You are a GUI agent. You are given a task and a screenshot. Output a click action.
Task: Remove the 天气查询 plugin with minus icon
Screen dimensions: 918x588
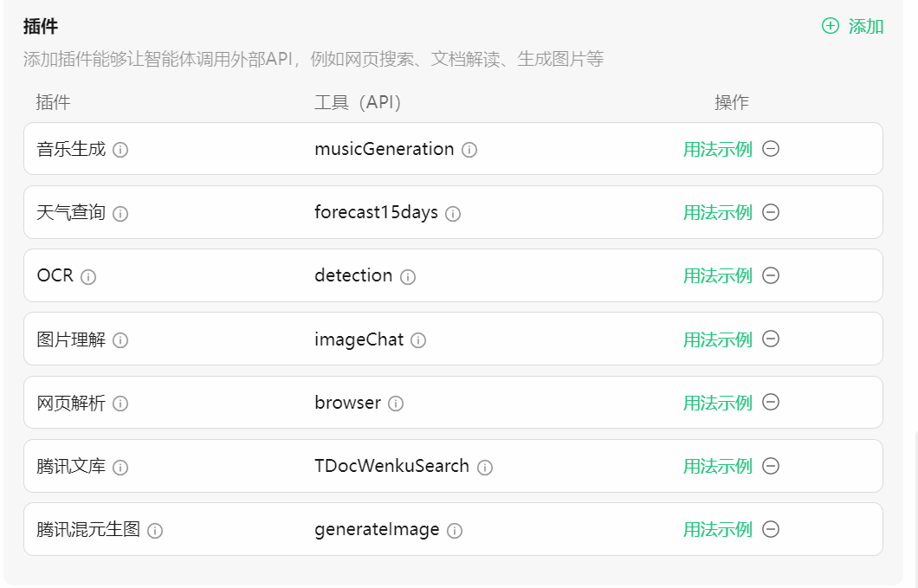[x=771, y=212]
